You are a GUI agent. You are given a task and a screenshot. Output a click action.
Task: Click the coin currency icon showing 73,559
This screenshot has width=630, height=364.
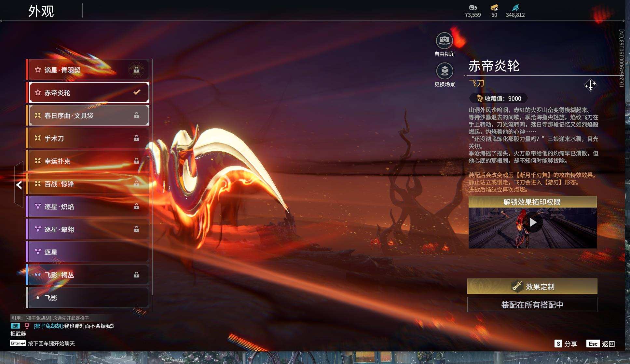473,7
